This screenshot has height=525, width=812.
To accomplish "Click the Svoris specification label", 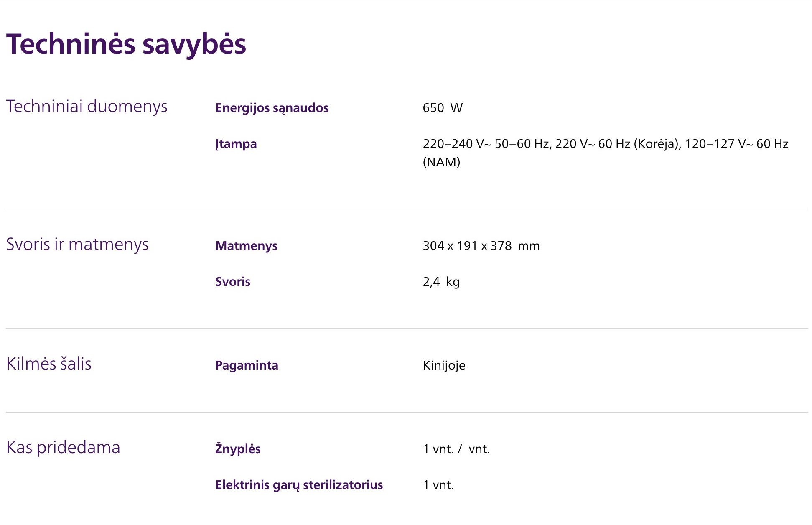I will pyautogui.click(x=232, y=282).
